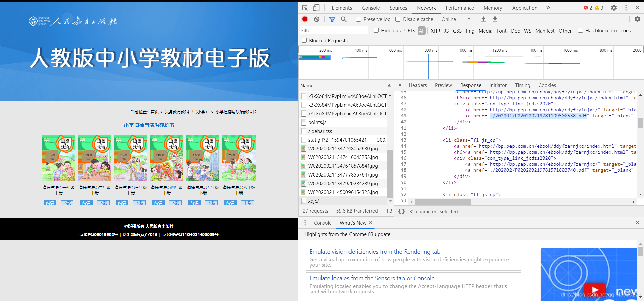Export HAR file with the download arrow
644x301 pixels.
coord(495,19)
